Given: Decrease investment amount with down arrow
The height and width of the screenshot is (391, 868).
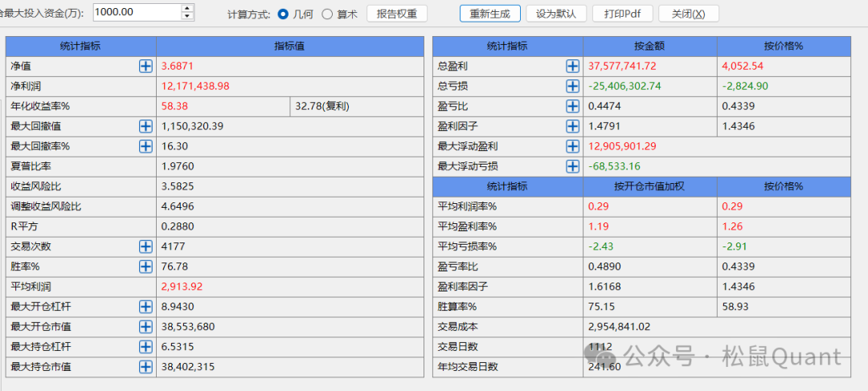Looking at the screenshot, I should tap(187, 16).
